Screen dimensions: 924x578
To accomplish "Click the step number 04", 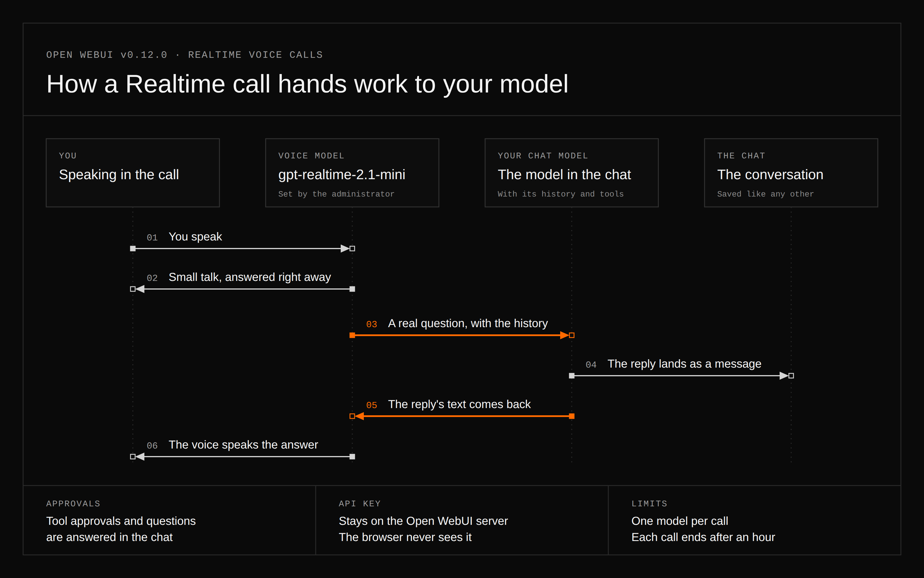I will point(591,365).
